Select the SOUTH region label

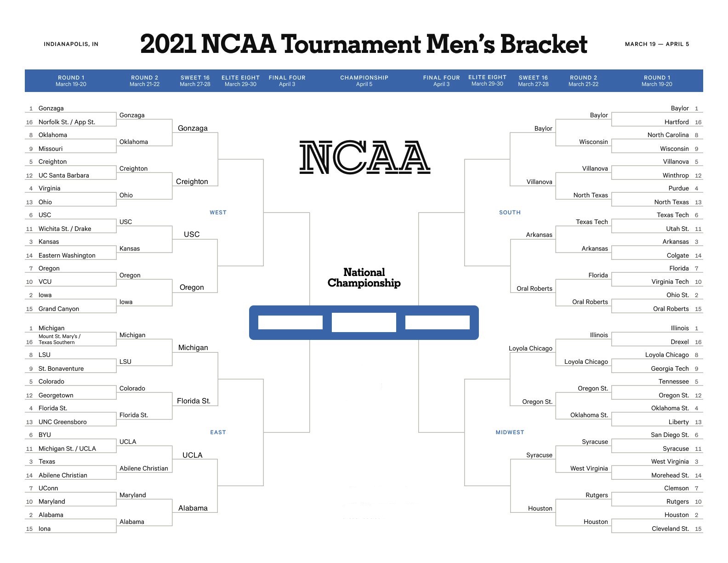pos(510,213)
